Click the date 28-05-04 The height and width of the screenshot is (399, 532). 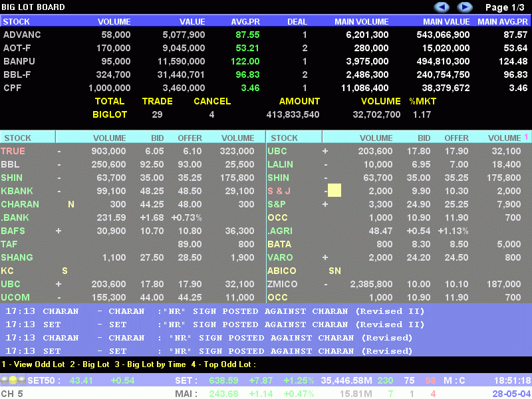[511, 394]
